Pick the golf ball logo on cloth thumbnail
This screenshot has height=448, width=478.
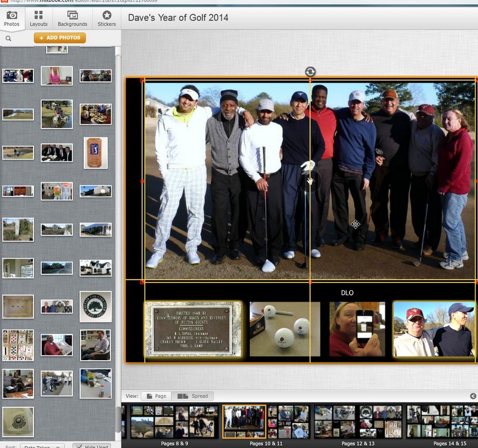click(18, 422)
